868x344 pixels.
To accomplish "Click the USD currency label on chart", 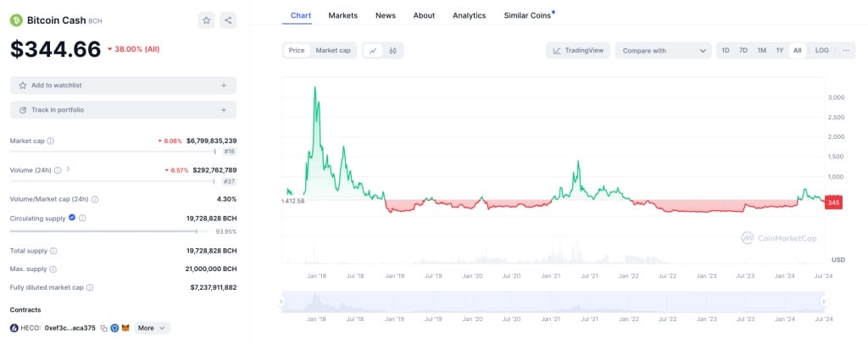I will point(837,259).
